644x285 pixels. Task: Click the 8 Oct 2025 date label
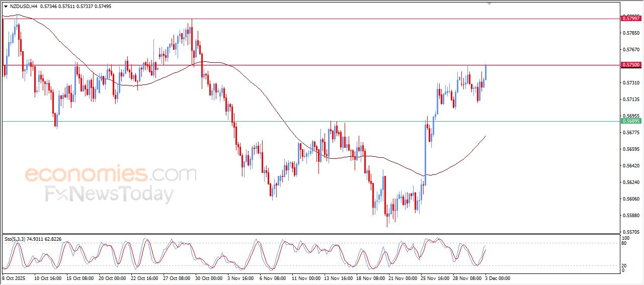coord(15,278)
